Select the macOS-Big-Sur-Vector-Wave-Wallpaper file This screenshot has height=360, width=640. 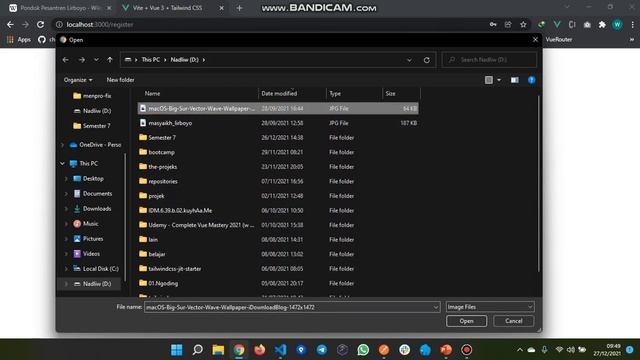click(278, 109)
